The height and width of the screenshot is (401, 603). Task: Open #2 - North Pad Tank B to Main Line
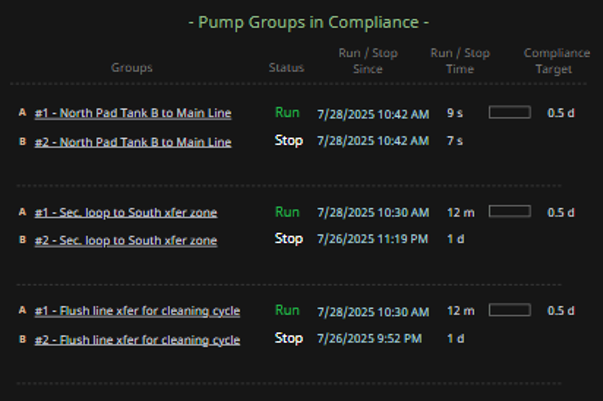coord(133,142)
